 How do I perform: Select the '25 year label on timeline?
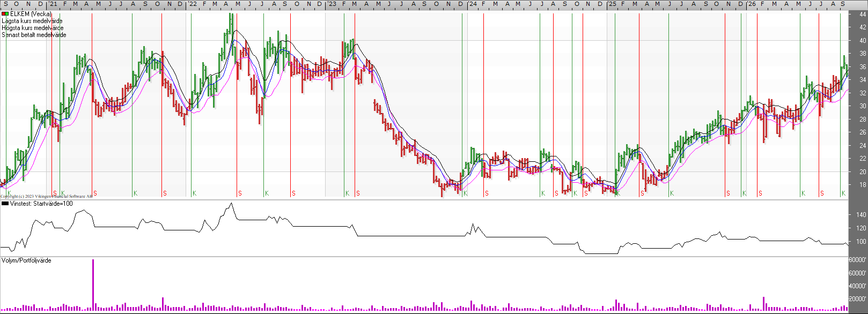(613, 4)
